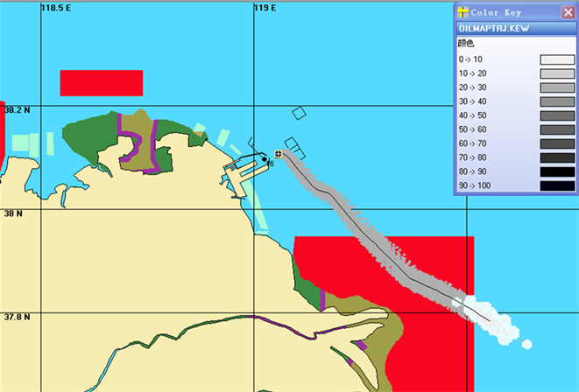579x392 pixels.
Task: Pick the 20 -> 30 gray swatch
Action: tap(557, 87)
